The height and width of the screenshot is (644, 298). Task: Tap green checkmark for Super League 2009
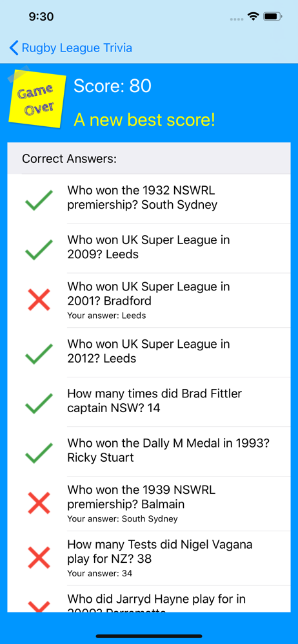click(x=39, y=249)
